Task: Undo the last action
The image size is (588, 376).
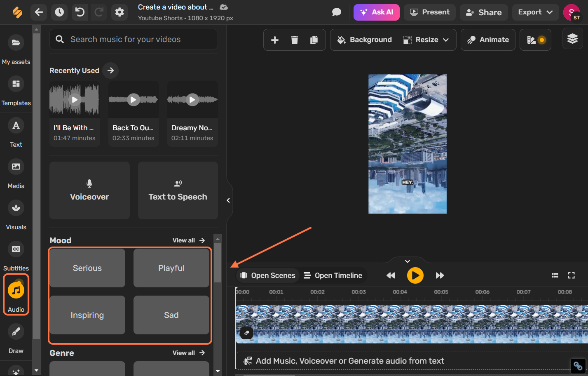Action: pyautogui.click(x=80, y=12)
